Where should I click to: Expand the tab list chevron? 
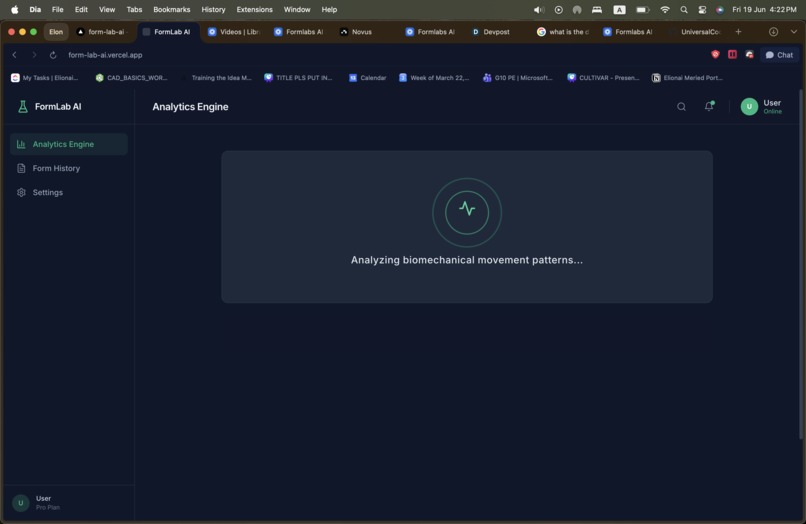click(794, 32)
